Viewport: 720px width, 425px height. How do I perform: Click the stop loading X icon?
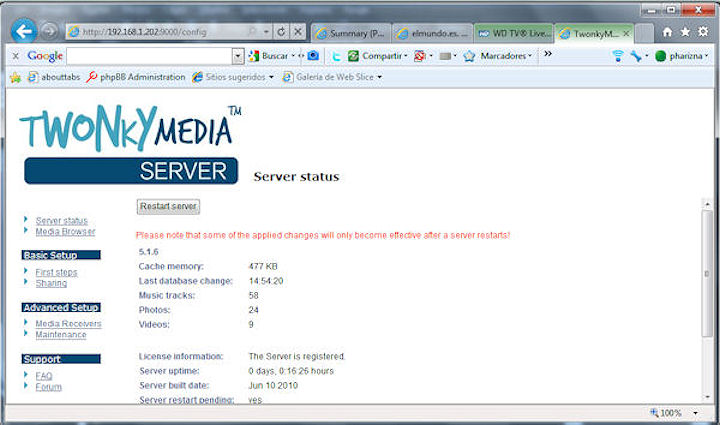pyautogui.click(x=298, y=32)
